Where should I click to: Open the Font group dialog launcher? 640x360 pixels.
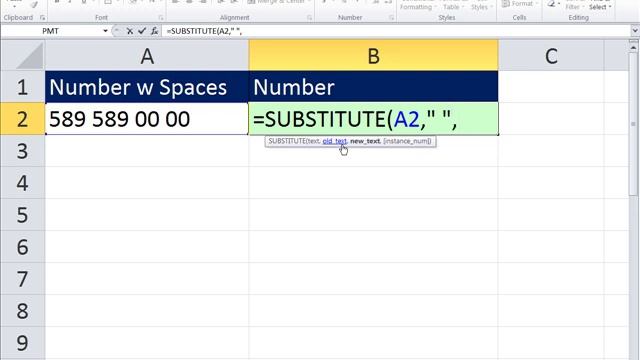tap(161, 18)
